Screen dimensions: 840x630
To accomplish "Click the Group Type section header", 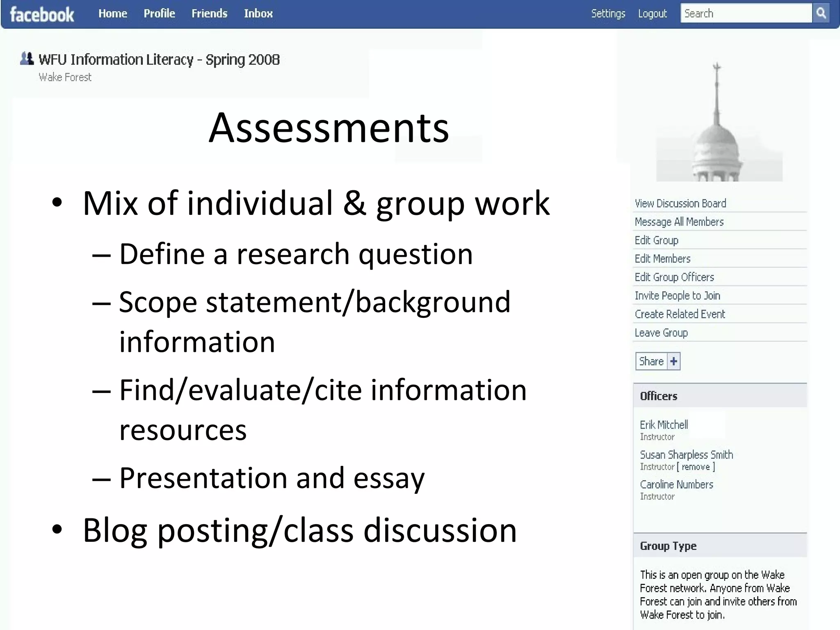I will (720, 546).
